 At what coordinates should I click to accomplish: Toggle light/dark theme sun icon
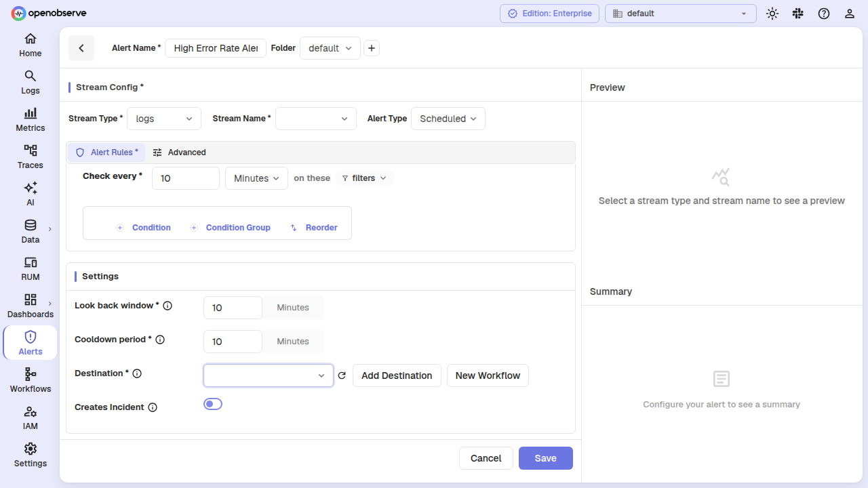pos(772,14)
